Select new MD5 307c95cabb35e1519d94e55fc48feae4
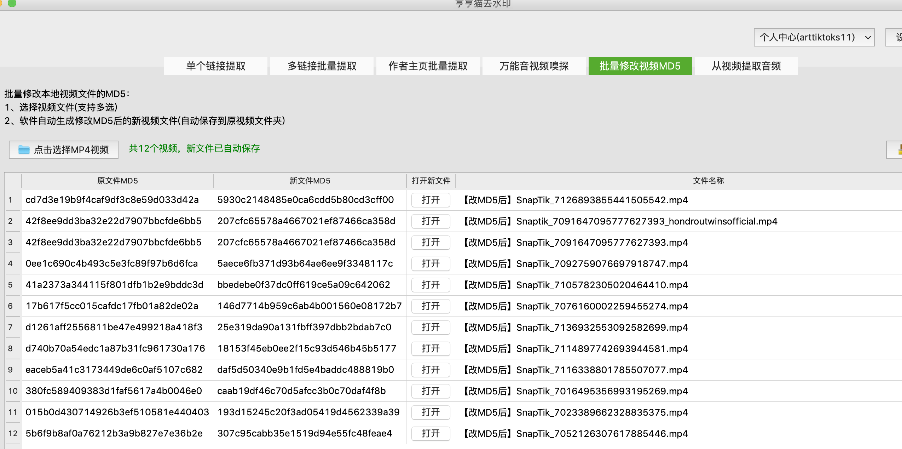 305,433
